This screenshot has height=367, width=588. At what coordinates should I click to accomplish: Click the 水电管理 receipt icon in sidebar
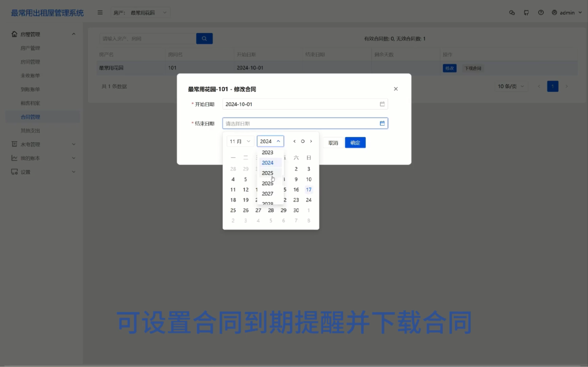coord(14,144)
